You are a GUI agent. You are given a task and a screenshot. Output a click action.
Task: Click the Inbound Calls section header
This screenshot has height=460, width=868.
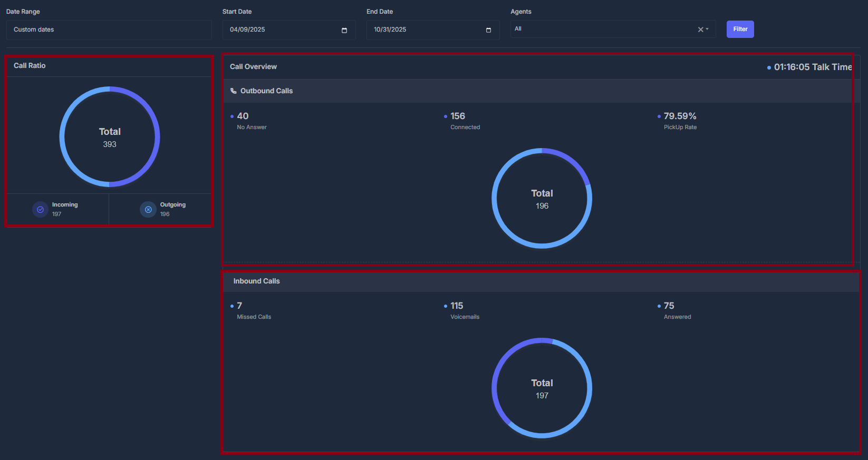coord(541,281)
